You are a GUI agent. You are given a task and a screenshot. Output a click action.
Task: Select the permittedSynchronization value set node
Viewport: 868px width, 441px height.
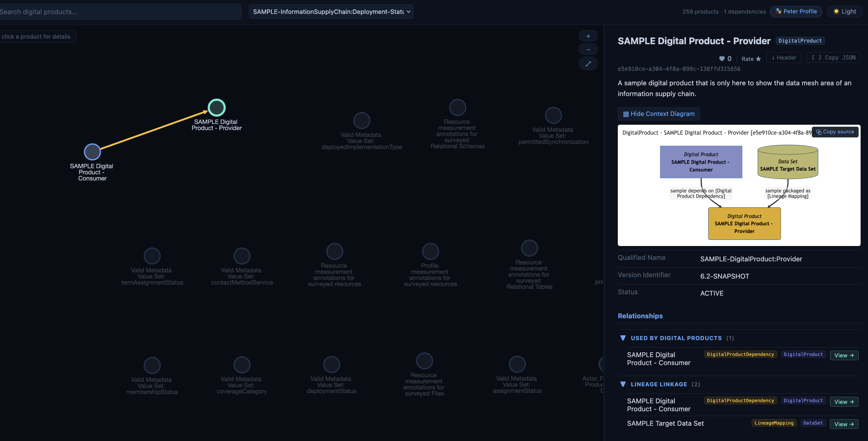[553, 115]
